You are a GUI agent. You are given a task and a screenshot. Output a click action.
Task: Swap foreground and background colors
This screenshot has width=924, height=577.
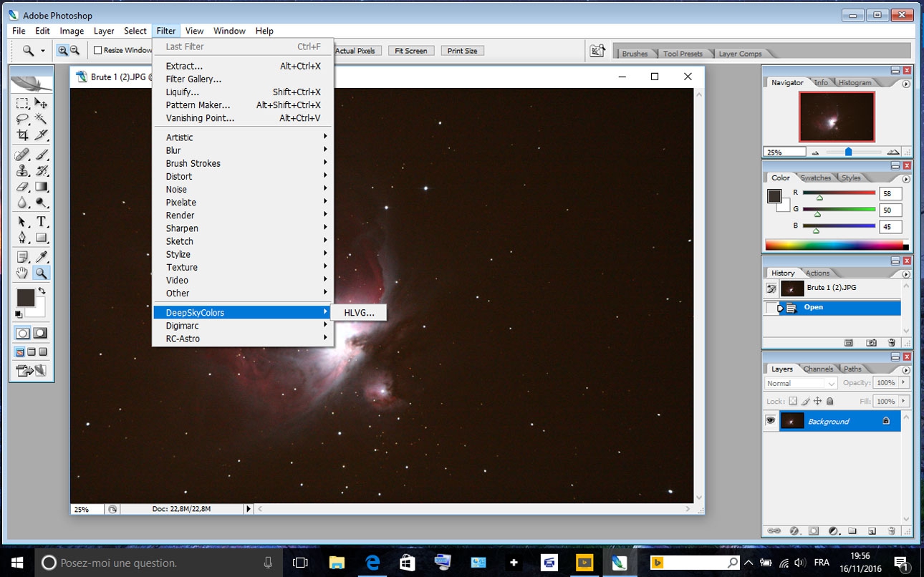42,291
